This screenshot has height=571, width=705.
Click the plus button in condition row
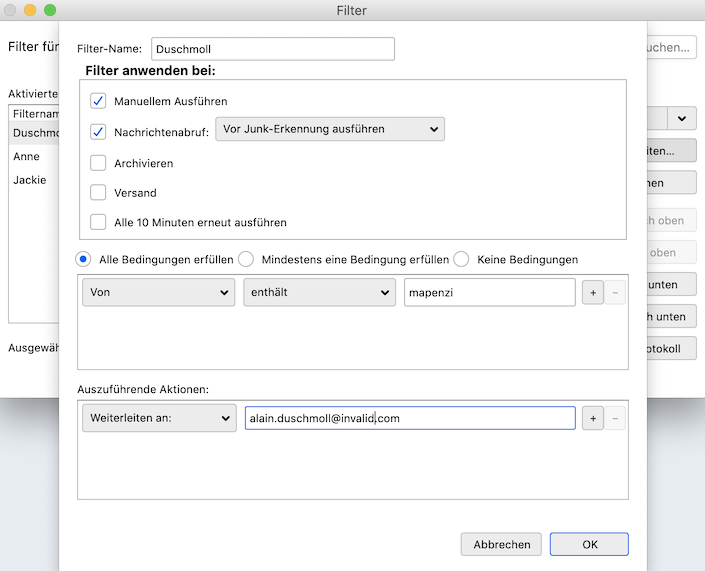point(592,292)
